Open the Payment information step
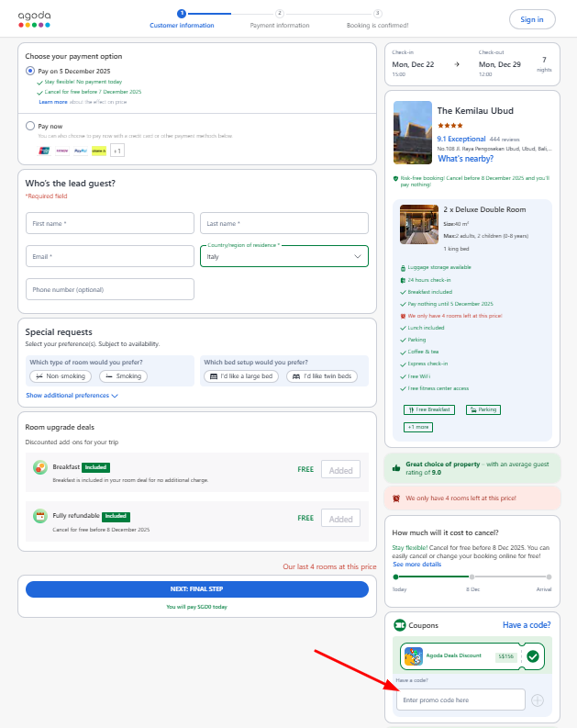 280,26
